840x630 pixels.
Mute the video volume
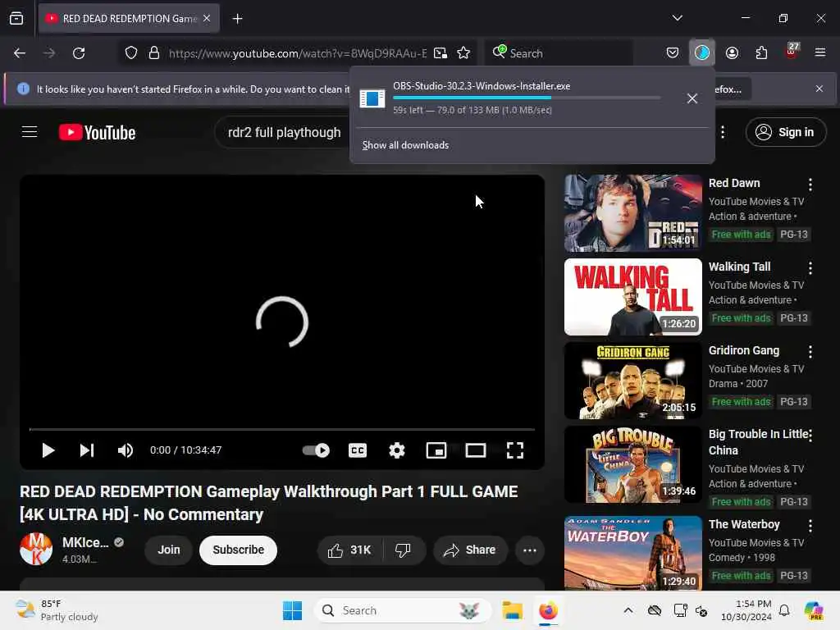[x=126, y=450]
